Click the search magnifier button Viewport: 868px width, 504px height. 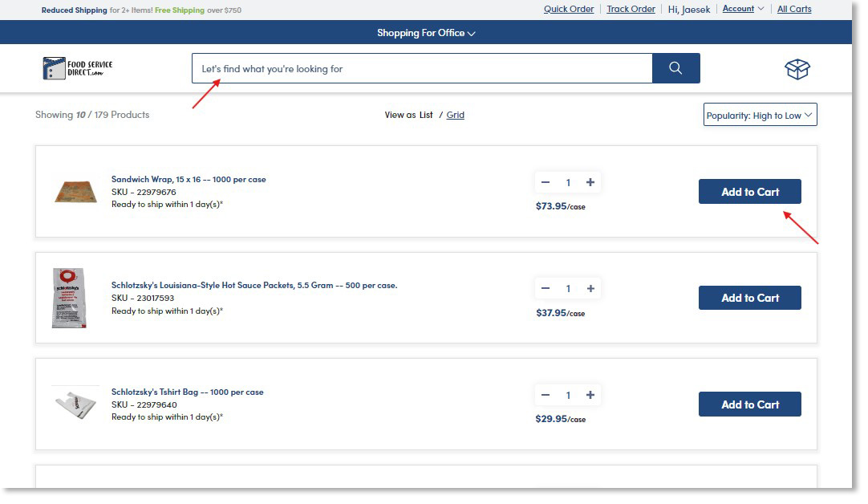(x=676, y=68)
